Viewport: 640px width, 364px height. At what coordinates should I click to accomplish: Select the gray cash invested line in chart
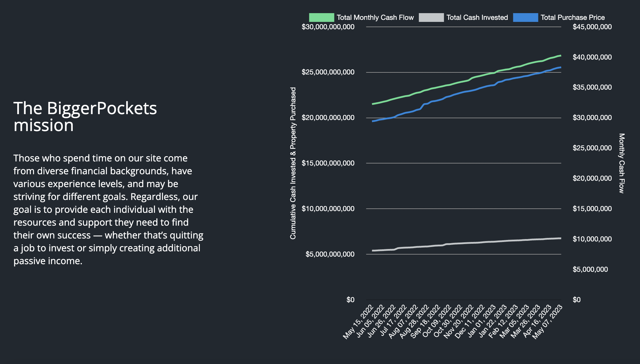click(x=467, y=243)
